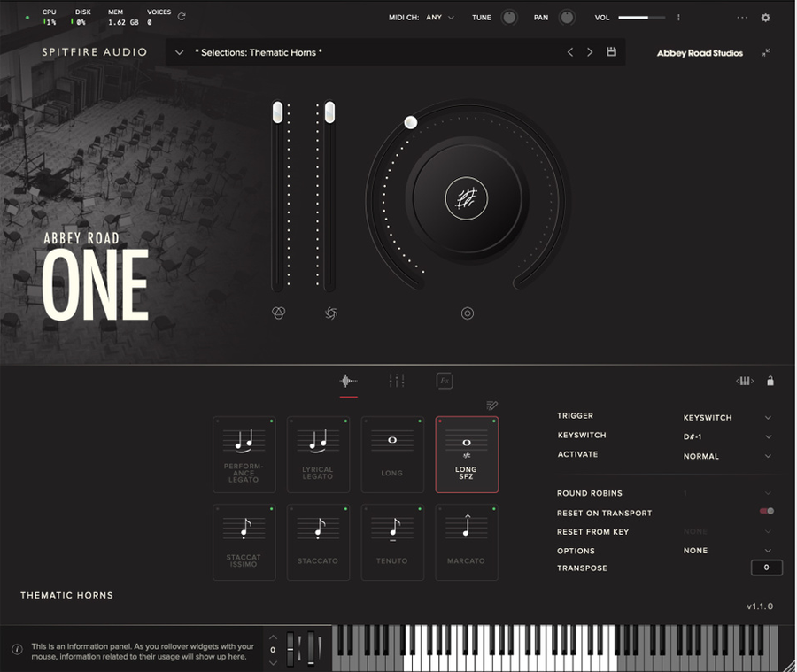Toggle the green dot on Long card
797x672 pixels.
[x=420, y=421]
